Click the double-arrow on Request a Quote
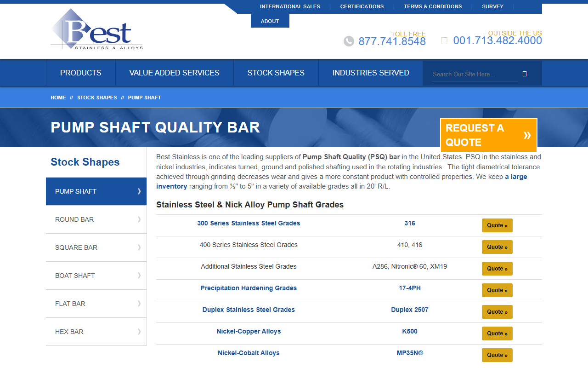 (527, 135)
